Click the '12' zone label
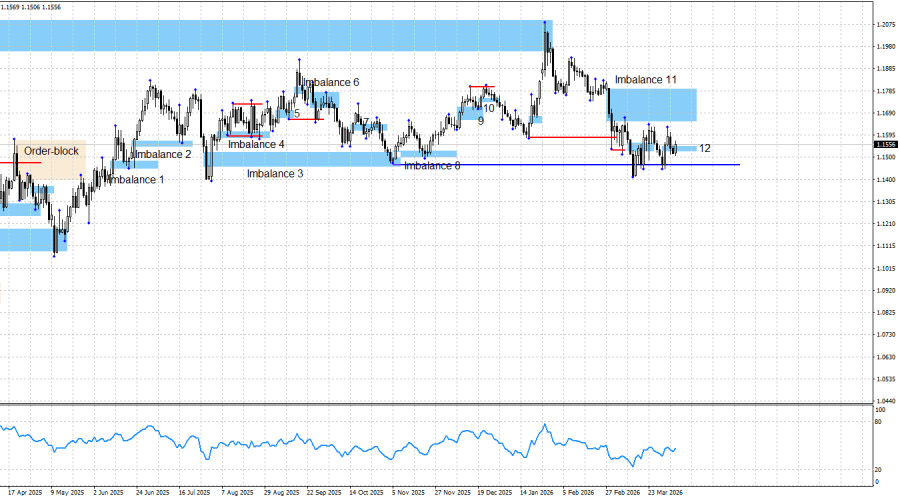This screenshot has height=500, width=900. pos(705,148)
